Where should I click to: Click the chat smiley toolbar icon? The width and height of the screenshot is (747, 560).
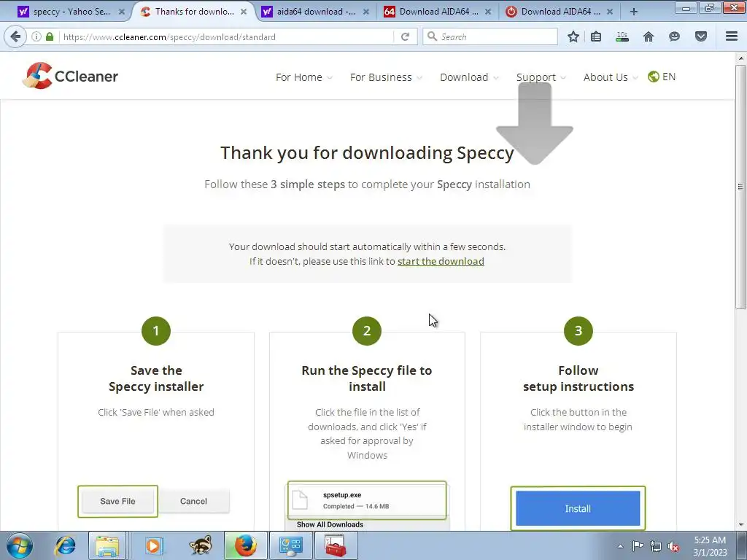click(674, 36)
